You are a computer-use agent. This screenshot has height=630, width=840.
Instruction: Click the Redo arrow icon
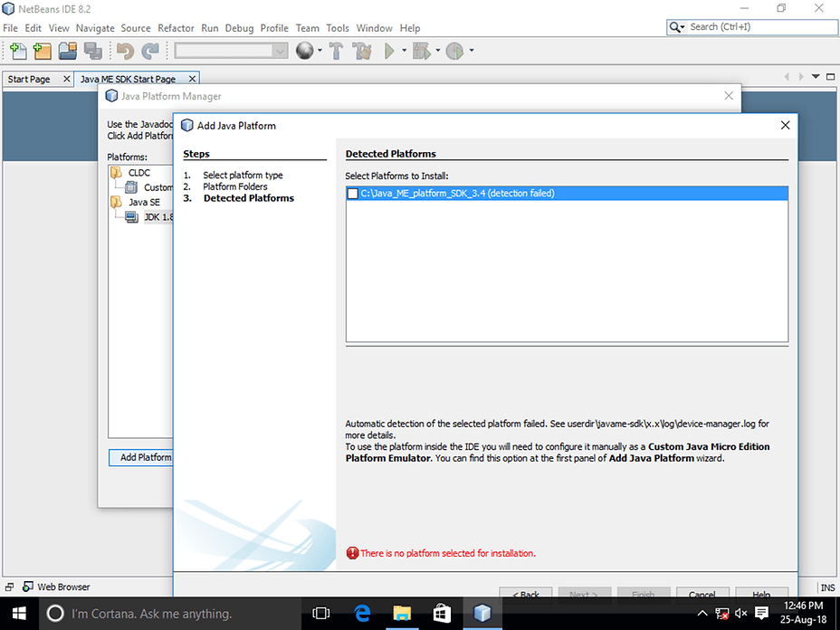click(x=150, y=51)
